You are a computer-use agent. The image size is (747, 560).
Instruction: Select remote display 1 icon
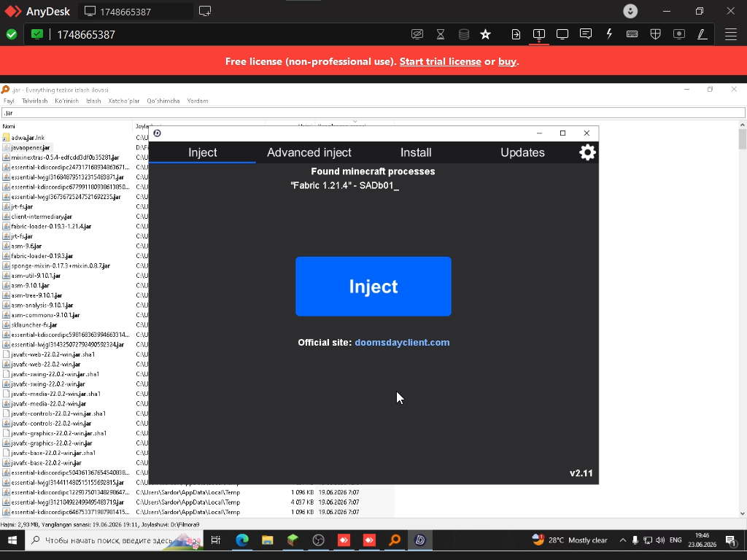click(x=539, y=34)
